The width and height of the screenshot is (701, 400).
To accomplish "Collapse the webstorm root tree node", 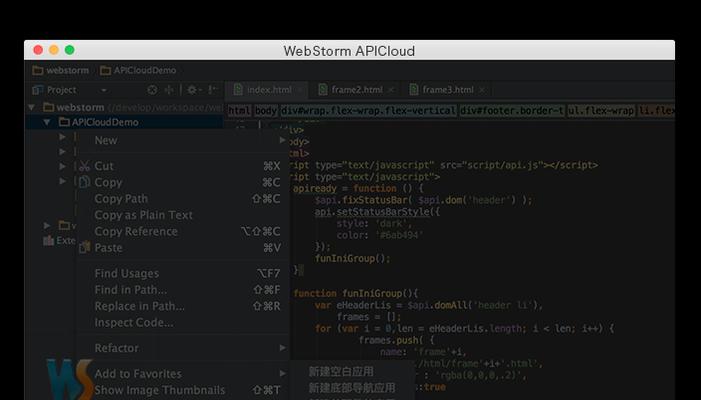I will coord(31,107).
